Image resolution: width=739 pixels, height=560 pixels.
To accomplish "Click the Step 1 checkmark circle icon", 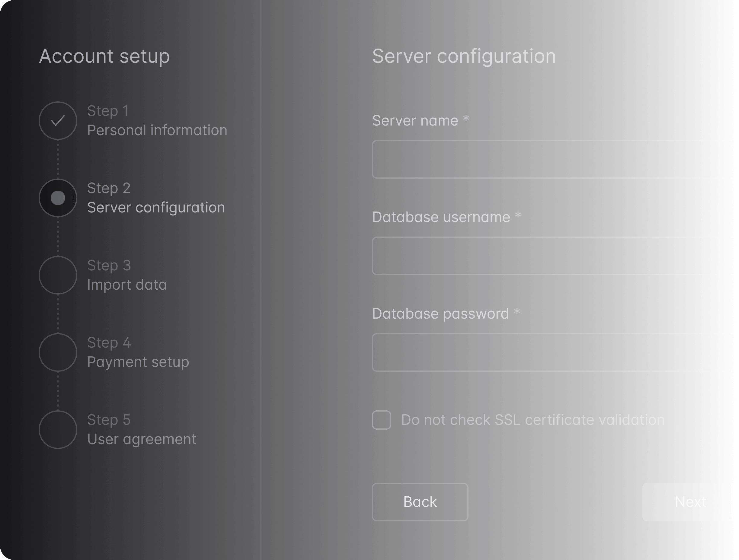I will pyautogui.click(x=58, y=121).
